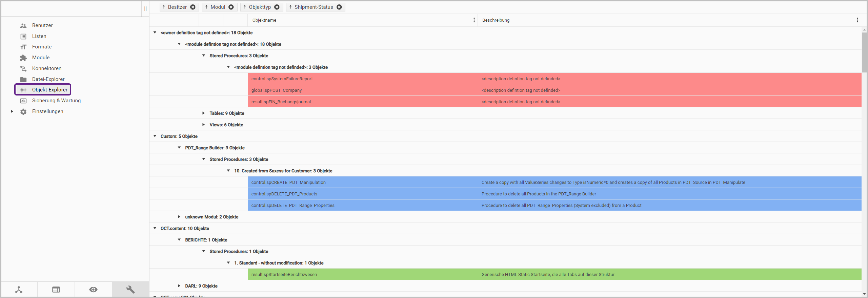Remove the Objekttyp grouping chip
The image size is (868, 298).
[277, 7]
